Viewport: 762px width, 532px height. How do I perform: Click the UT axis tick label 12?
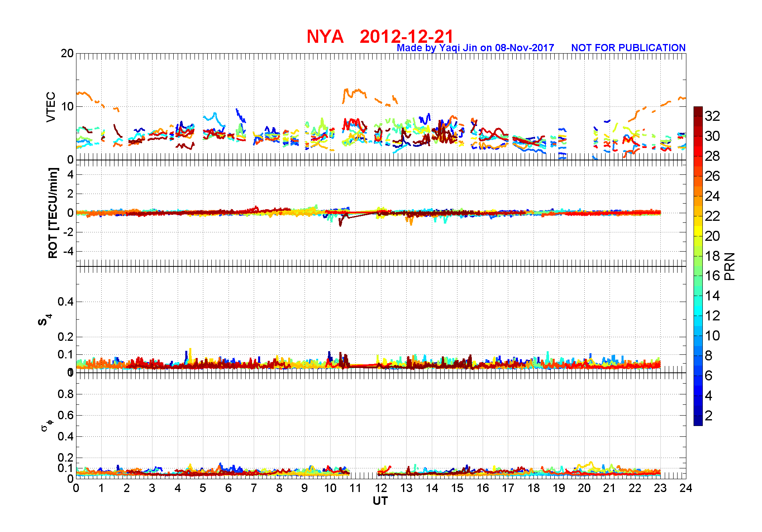pyautogui.click(x=381, y=488)
